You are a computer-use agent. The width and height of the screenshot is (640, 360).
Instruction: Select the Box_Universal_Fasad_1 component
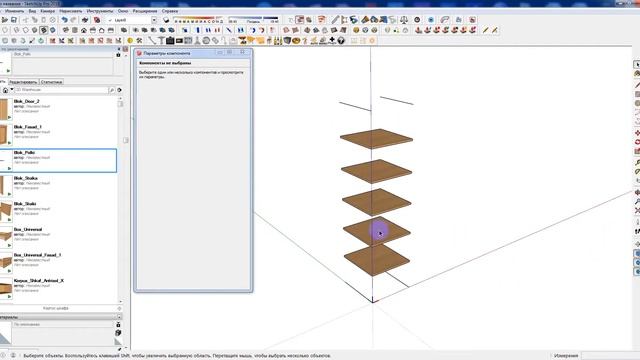(58, 263)
